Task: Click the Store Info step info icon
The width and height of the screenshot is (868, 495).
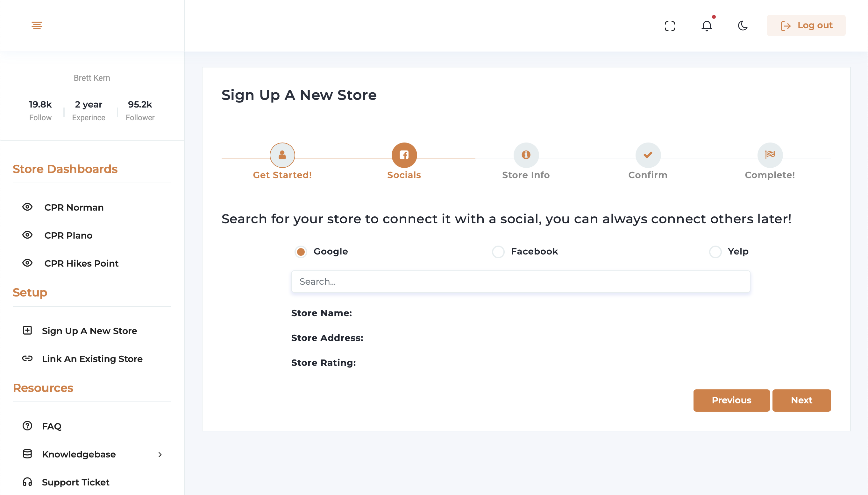Action: point(526,155)
